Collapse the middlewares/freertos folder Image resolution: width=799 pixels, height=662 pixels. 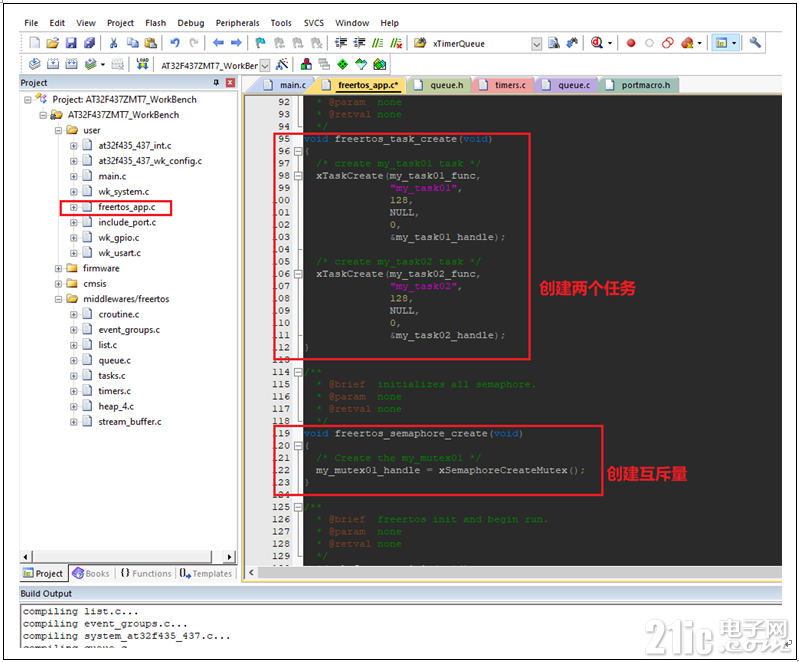click(59, 299)
